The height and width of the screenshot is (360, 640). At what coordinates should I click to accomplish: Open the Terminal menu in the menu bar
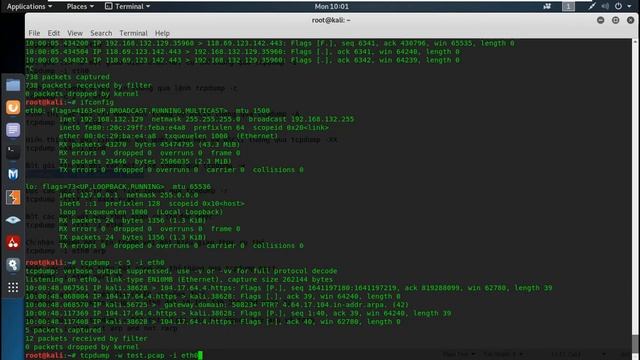click(x=133, y=33)
